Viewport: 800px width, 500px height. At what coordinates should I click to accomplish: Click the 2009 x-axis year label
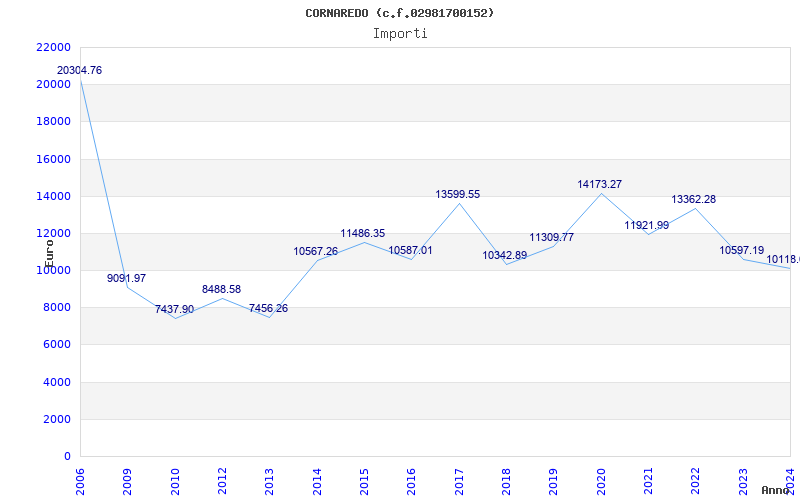click(128, 481)
